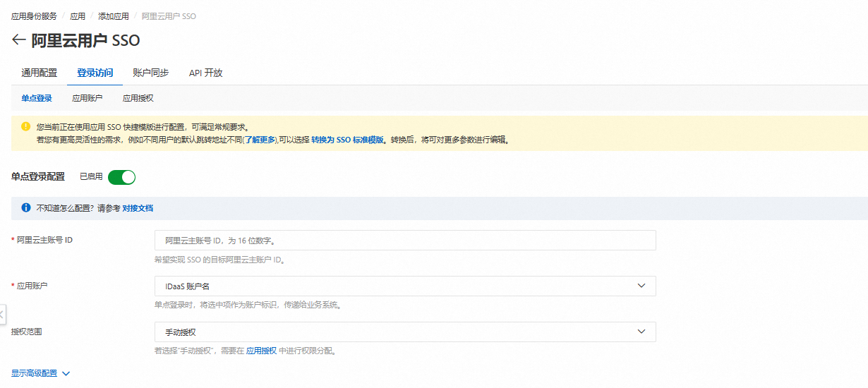Select the 单点登录 sub-tab

click(37, 98)
